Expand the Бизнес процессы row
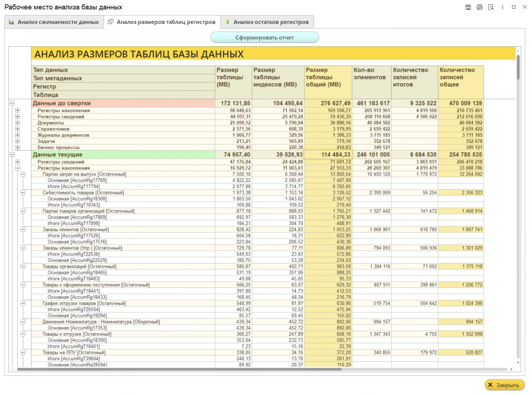This screenshot has width=532, height=395. coord(18,148)
